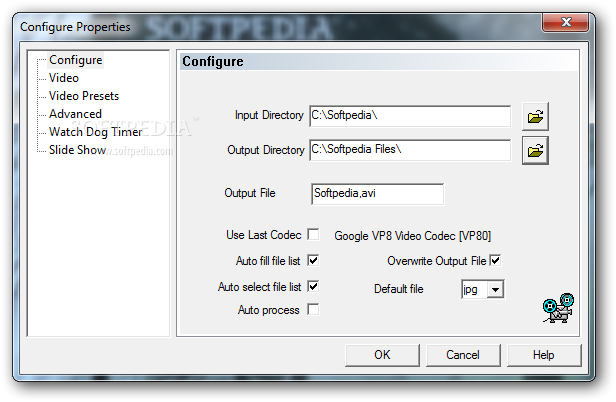
Task: Close the Configure Properties dialog
Action: coord(566,22)
